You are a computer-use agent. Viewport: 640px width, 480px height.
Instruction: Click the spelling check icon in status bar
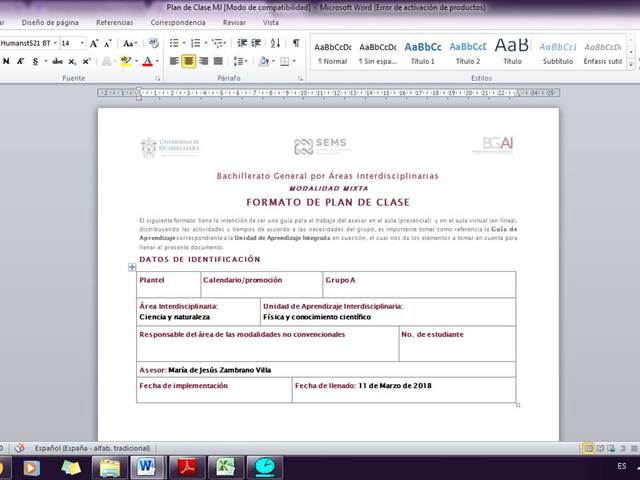(19, 448)
